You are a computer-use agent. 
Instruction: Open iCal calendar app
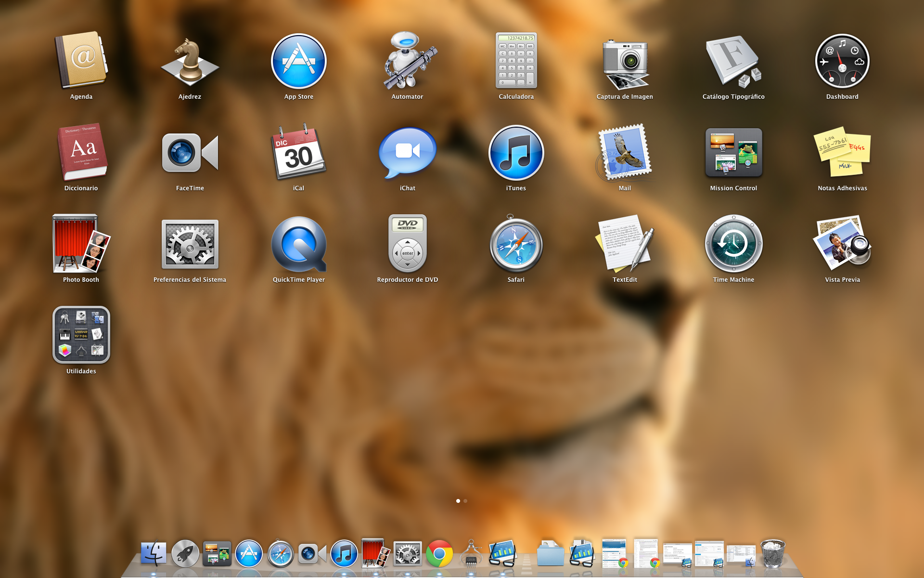coord(298,152)
